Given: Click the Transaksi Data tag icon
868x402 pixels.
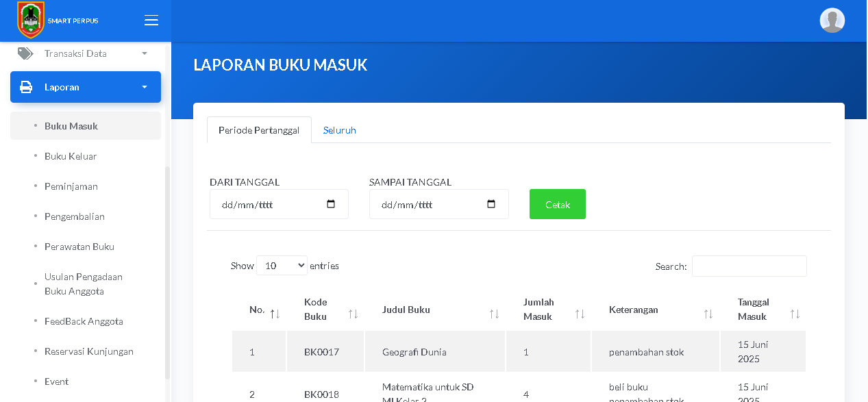Looking at the screenshot, I should click(25, 53).
